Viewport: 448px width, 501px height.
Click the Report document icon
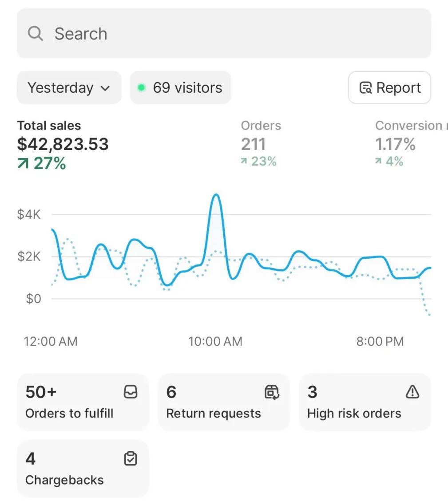point(365,87)
